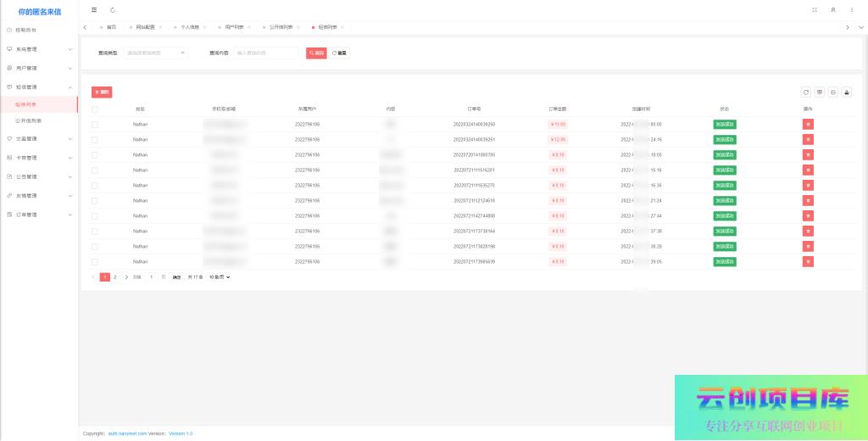Image resolution: width=868 pixels, height=441 pixels.
Task: Open the 查询类型 query type dropdown
Action: click(155, 53)
